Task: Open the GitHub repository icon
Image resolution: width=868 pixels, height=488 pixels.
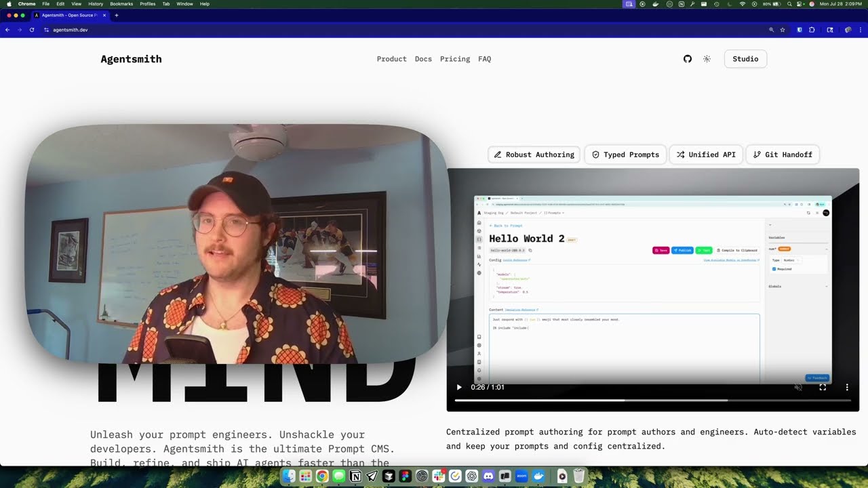Action: 688,59
